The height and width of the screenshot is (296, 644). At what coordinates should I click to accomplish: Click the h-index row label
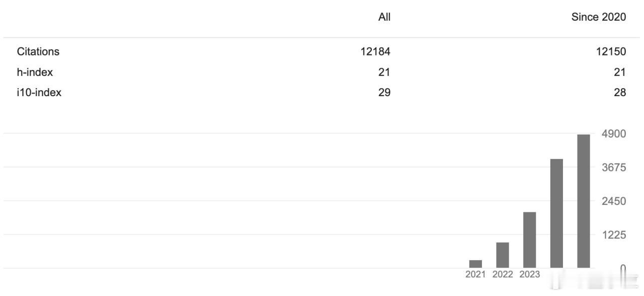[35, 72]
